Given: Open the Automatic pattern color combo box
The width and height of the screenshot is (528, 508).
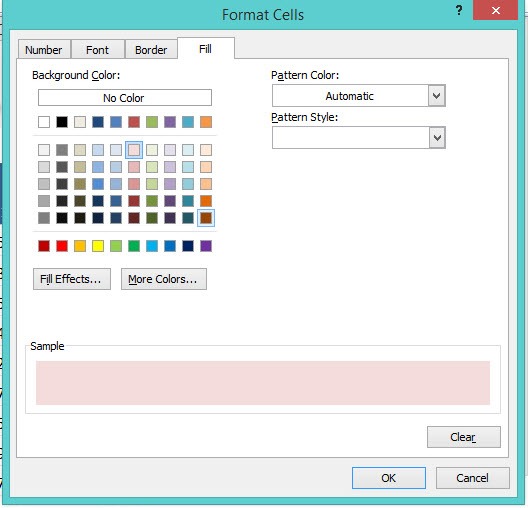Looking at the screenshot, I should 359,96.
